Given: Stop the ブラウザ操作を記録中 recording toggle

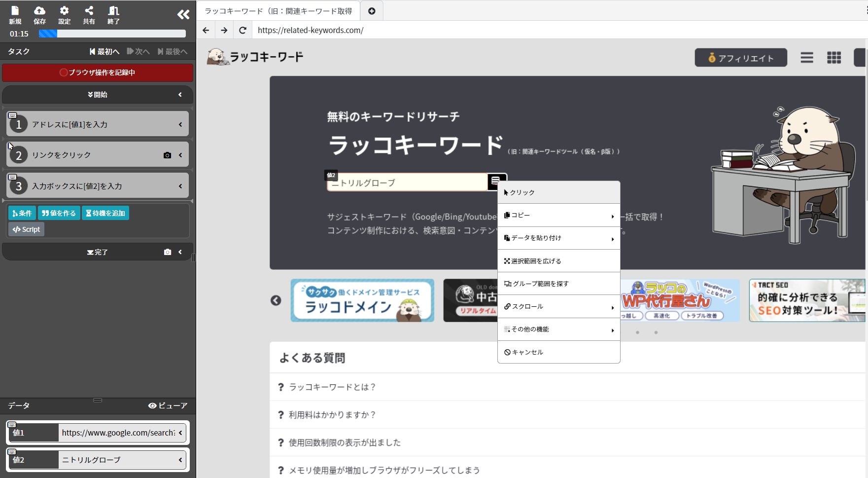Looking at the screenshot, I should pyautogui.click(x=98, y=73).
